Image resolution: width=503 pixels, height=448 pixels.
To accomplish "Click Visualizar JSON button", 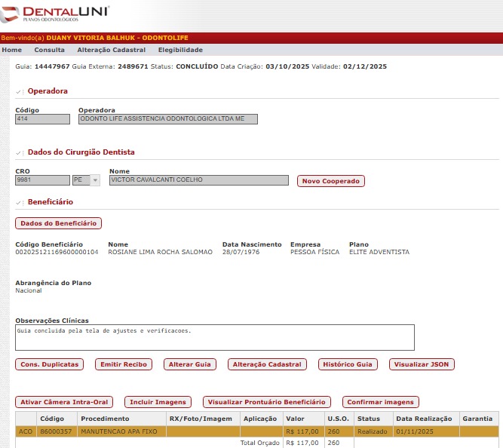I will coord(422,364).
